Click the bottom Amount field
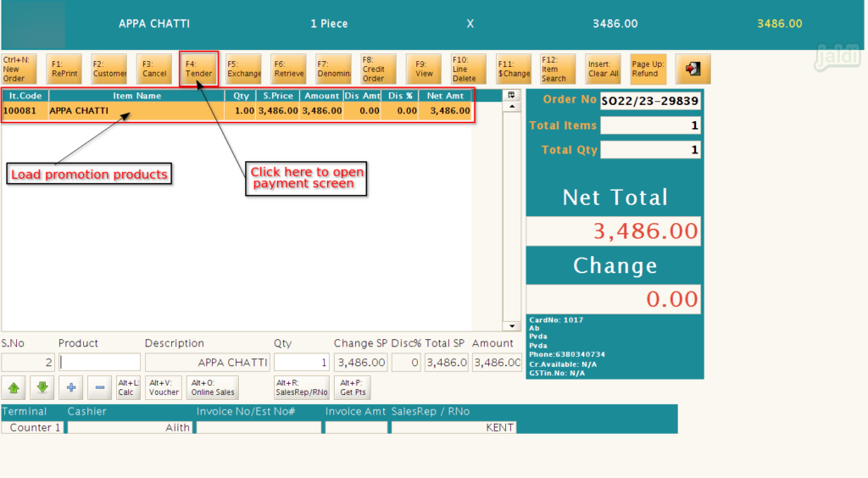Viewport: 868px width, 478px height. pyautogui.click(x=497, y=363)
